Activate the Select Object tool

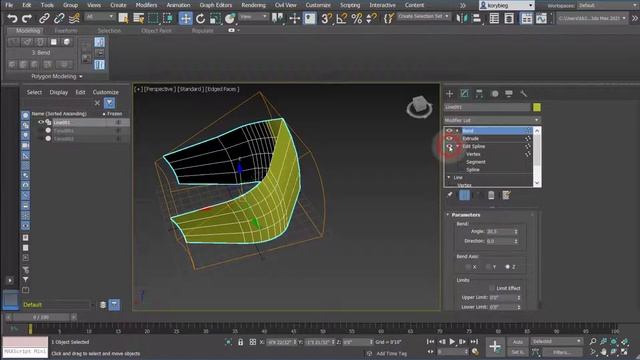pyautogui.click(x=123, y=18)
